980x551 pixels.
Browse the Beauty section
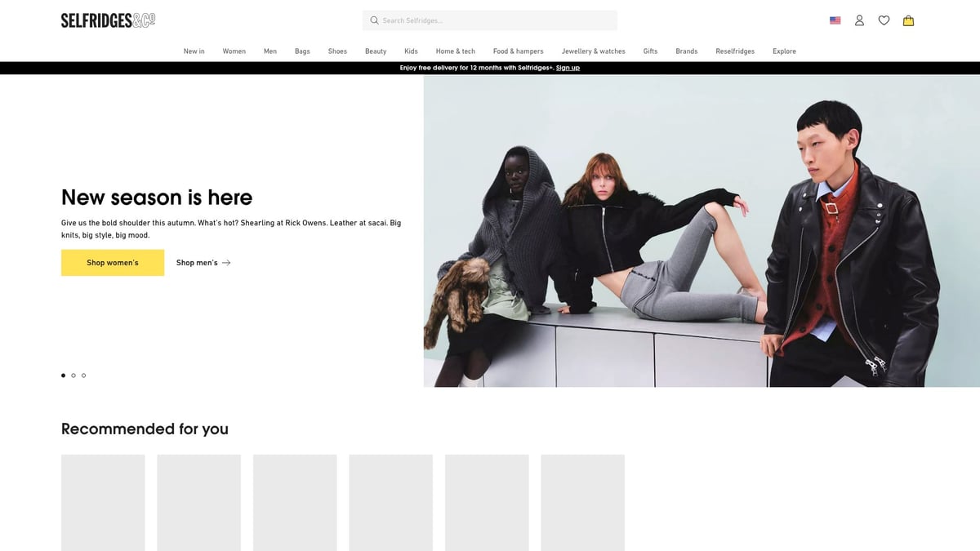pos(376,51)
